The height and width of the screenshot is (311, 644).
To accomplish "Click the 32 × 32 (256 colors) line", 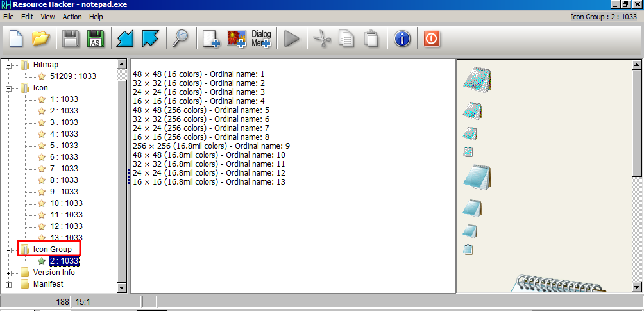I will coord(201,119).
